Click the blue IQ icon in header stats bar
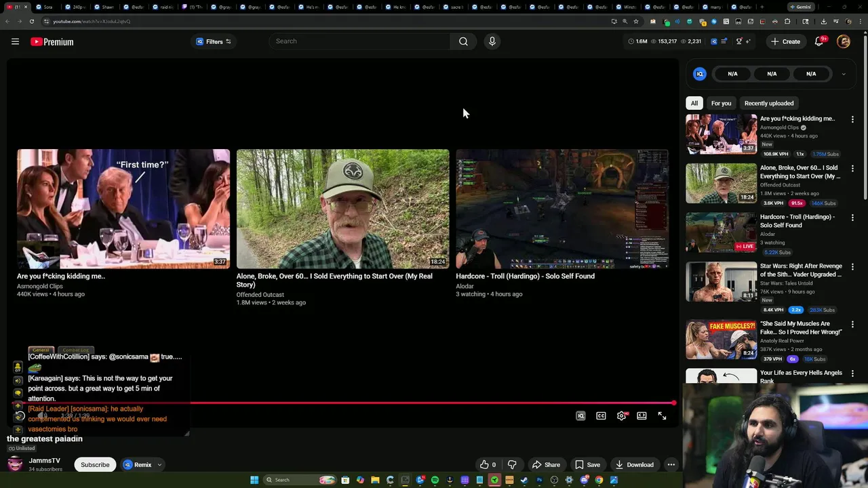 click(x=714, y=41)
